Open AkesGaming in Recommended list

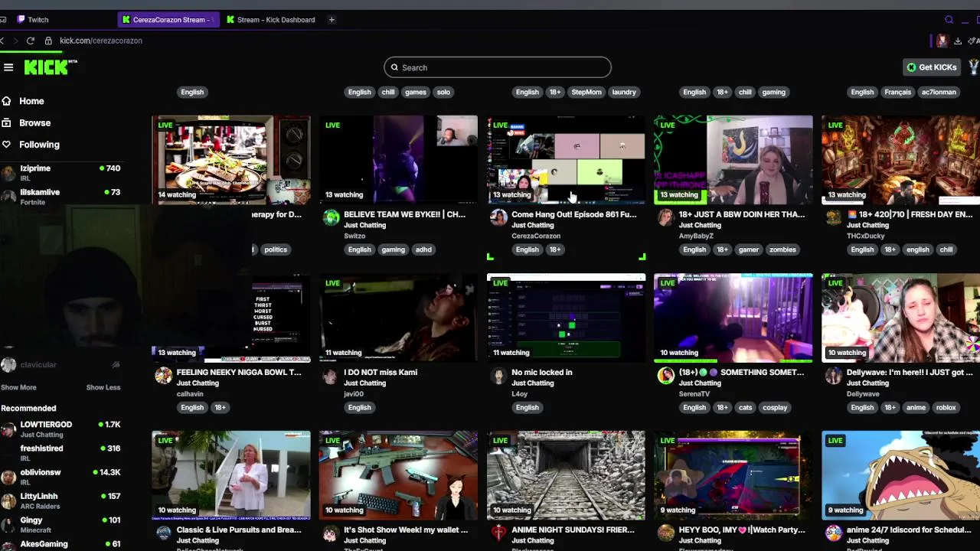coord(61,544)
